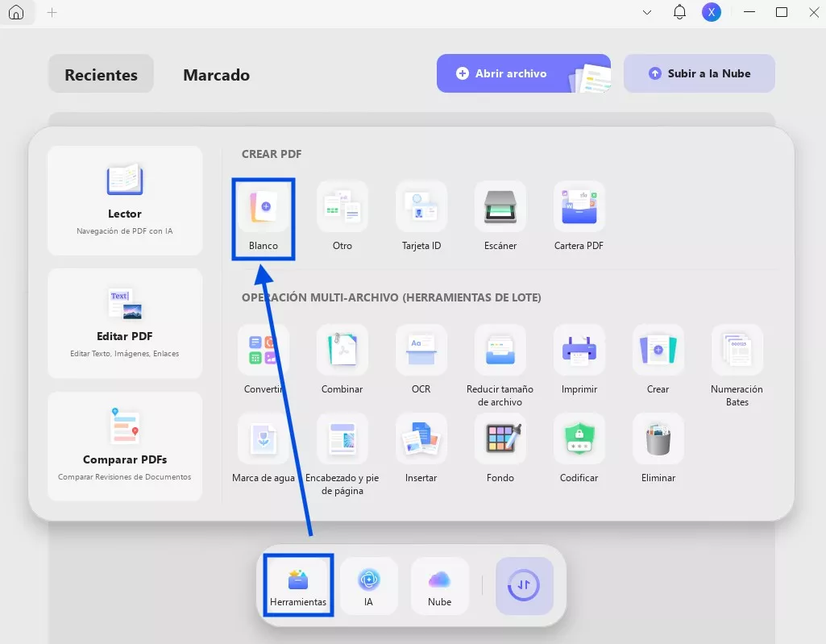Click Subir a la Nube button

pos(699,73)
